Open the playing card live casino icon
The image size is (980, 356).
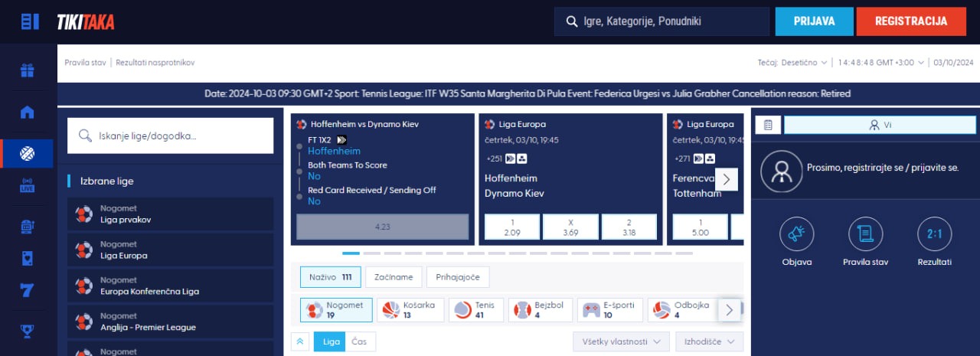[28, 259]
